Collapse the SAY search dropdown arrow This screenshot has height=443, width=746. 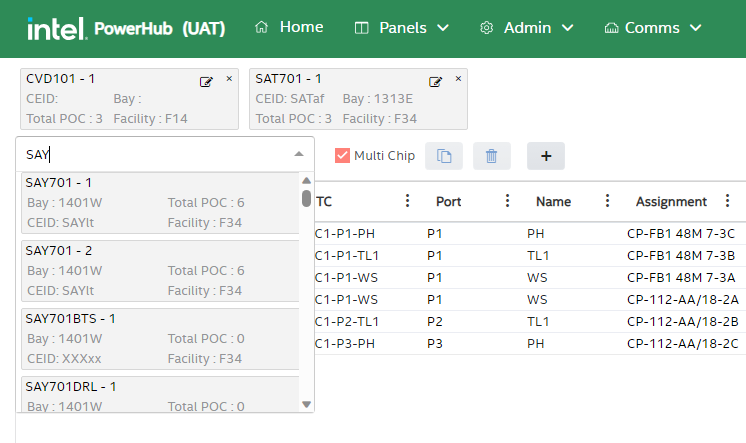298,154
